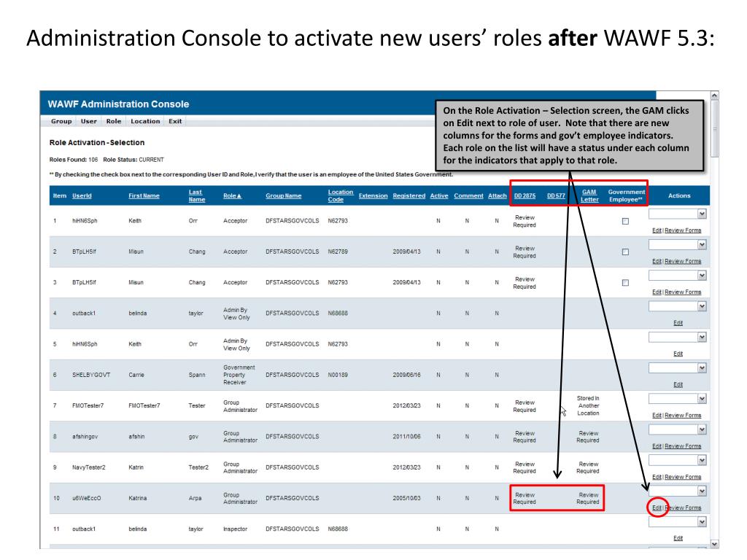Image resolution: width=747 pixels, height=560 pixels.
Task: Click Review Forms for NavyTester2 row
Action: pyautogui.click(x=683, y=477)
